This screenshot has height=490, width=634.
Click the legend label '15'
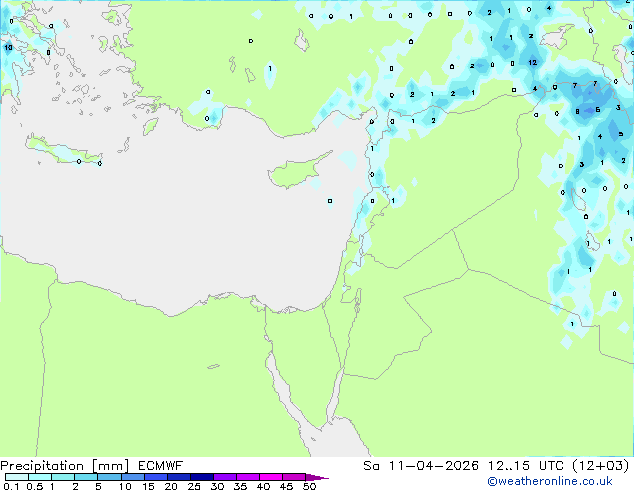[148, 486]
